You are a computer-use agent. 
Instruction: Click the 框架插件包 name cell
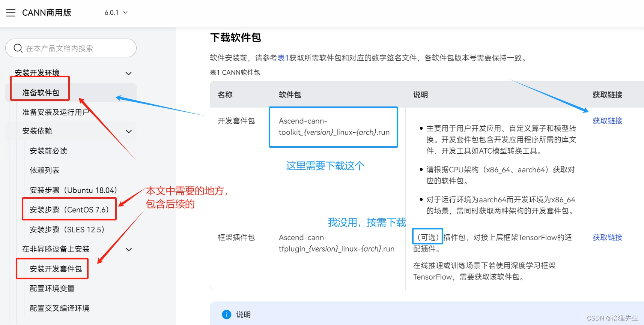coord(236,237)
